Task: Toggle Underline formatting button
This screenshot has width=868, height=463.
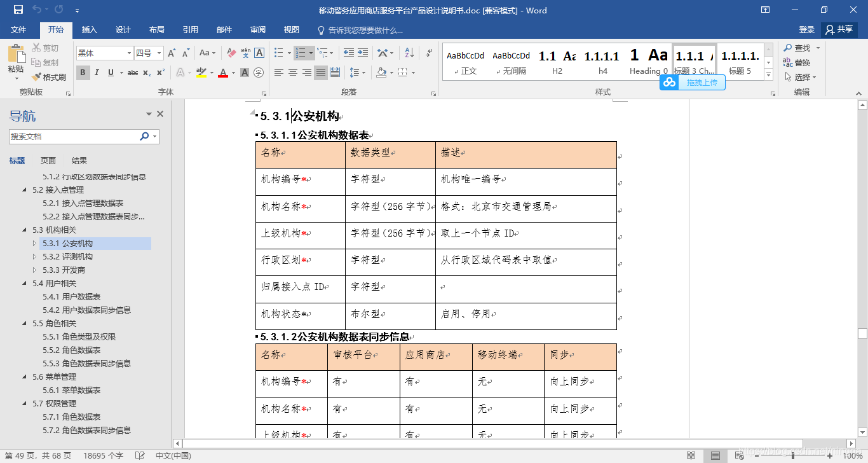Action: pos(111,73)
